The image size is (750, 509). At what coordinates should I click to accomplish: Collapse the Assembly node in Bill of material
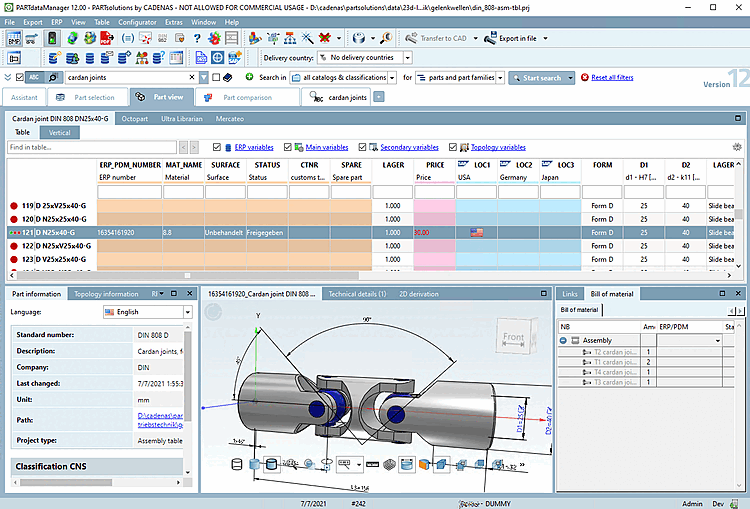tap(563, 341)
